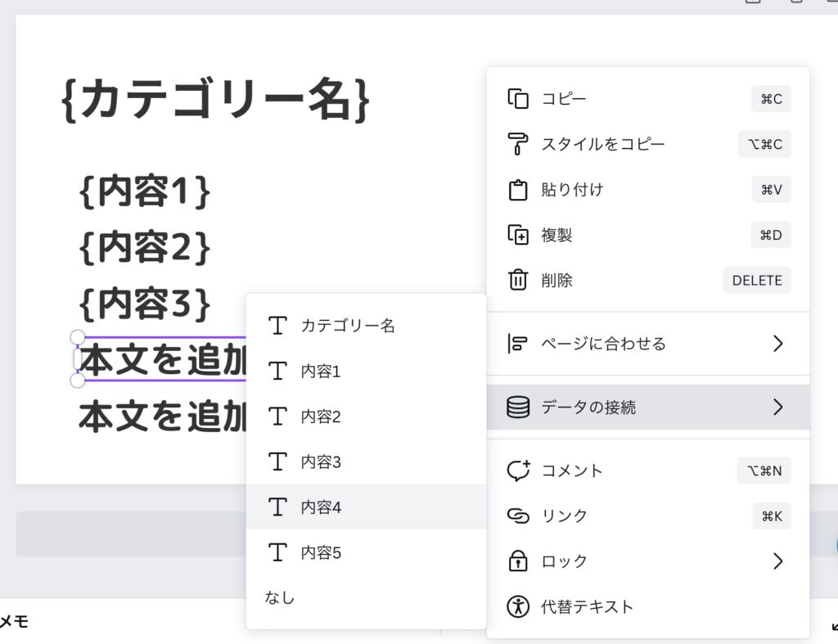Expand the データの接続 submenu chevron

point(777,407)
